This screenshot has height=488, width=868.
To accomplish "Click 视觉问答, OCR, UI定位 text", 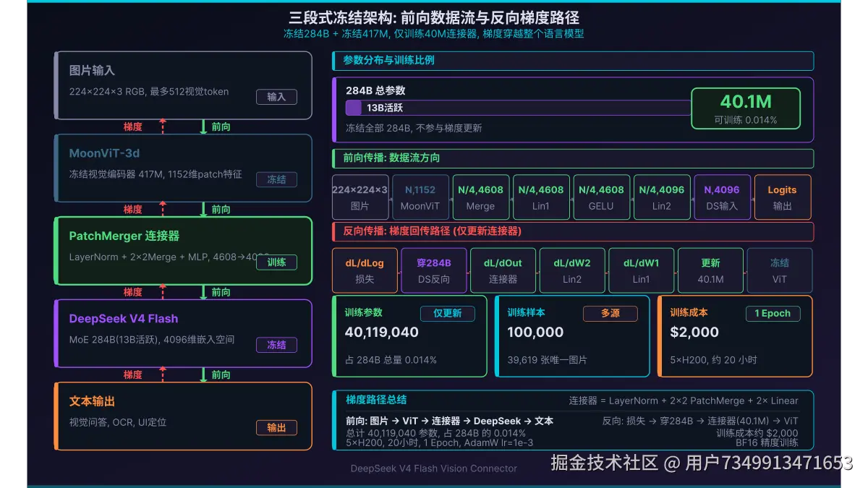I will pyautogui.click(x=117, y=422).
